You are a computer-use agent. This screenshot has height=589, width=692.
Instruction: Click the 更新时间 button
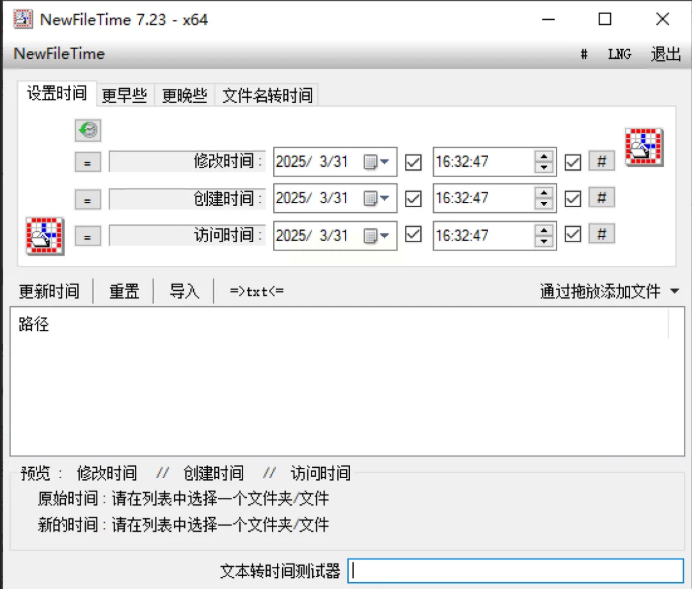point(49,291)
